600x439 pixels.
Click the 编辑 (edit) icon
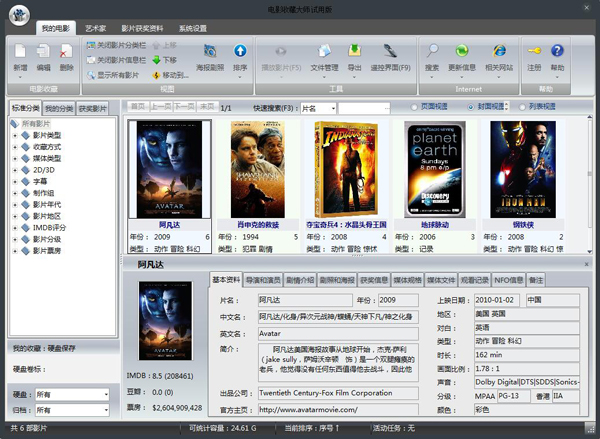pos(43,52)
